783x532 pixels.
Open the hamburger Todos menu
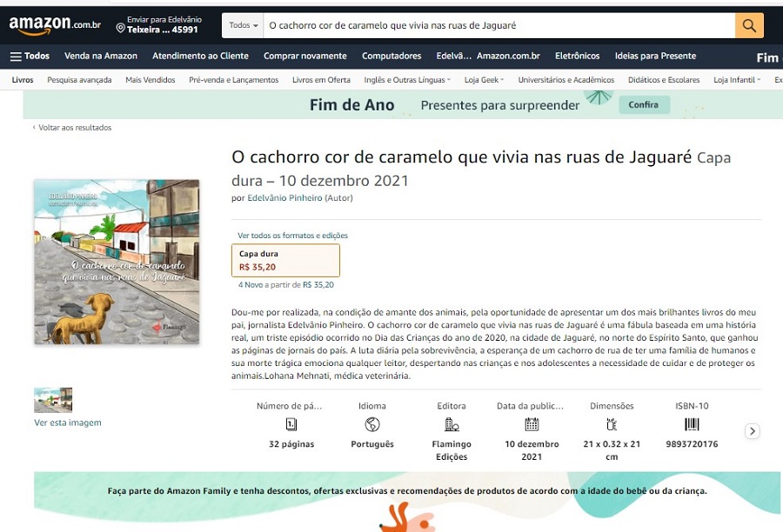(x=30, y=56)
